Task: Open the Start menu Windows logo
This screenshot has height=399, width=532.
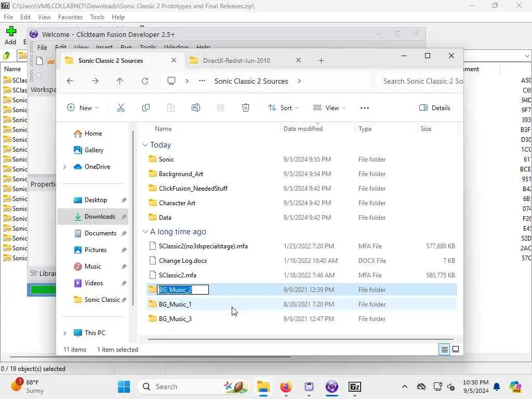Action: coord(124,387)
